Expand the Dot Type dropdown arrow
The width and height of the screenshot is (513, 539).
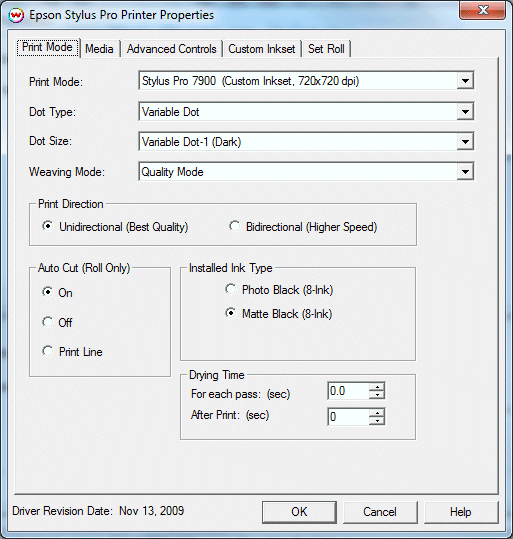pos(465,111)
